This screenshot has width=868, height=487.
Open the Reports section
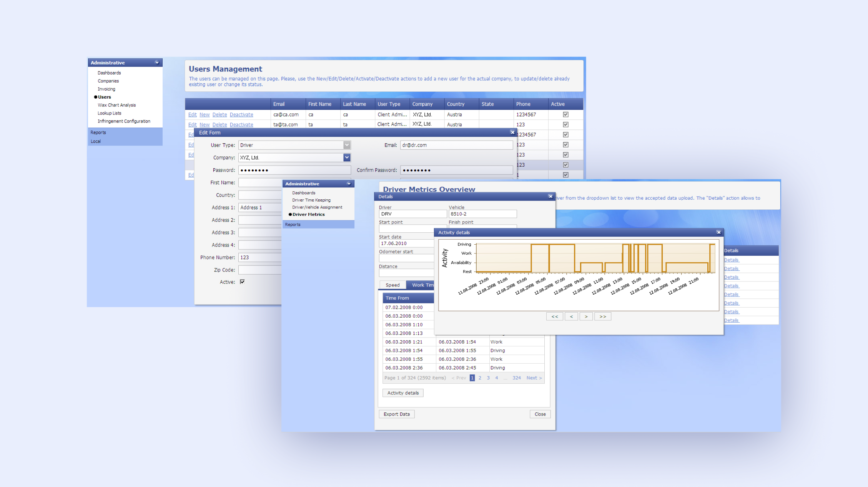[98, 132]
